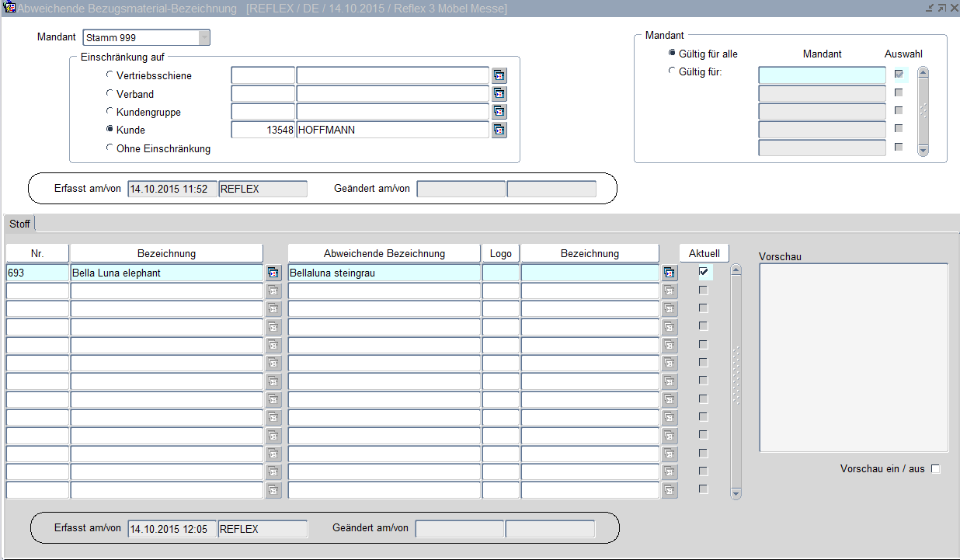Select the Vertriebsschiene radio button

pyautogui.click(x=110, y=75)
